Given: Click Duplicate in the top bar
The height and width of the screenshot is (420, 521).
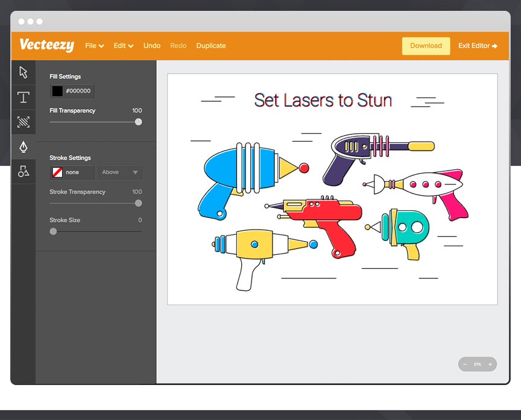Looking at the screenshot, I should click(211, 46).
